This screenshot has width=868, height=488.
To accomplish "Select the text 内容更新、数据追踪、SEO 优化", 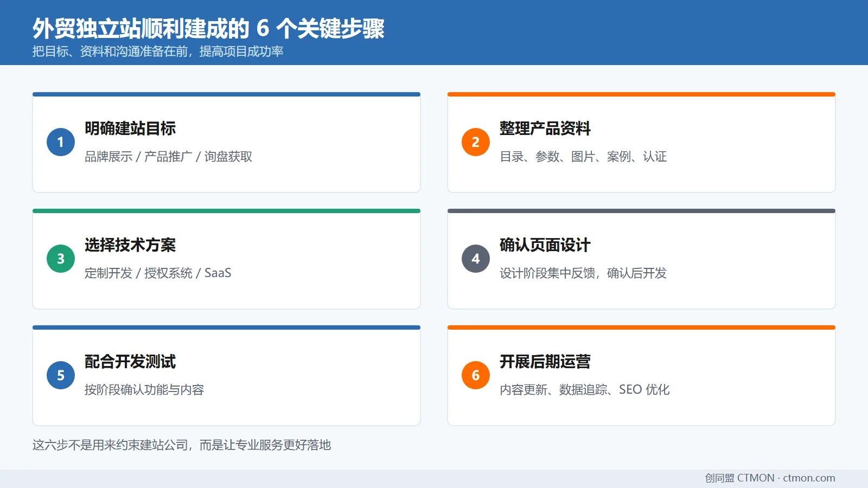I will coord(585,390).
